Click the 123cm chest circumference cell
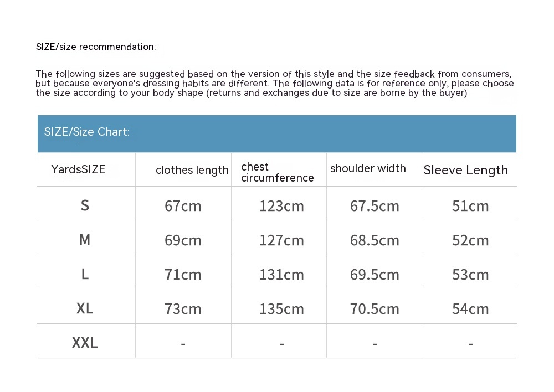This screenshot has height=392, width=554. tap(281, 206)
